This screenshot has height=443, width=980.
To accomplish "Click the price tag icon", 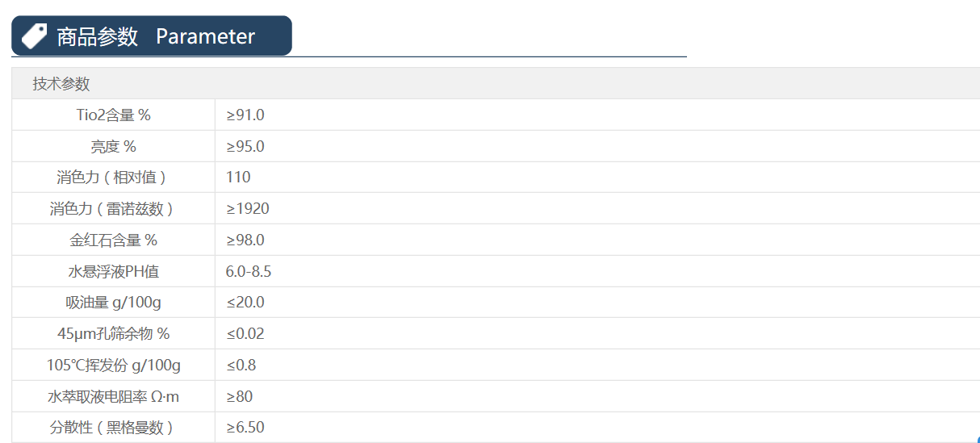I will click(x=34, y=36).
